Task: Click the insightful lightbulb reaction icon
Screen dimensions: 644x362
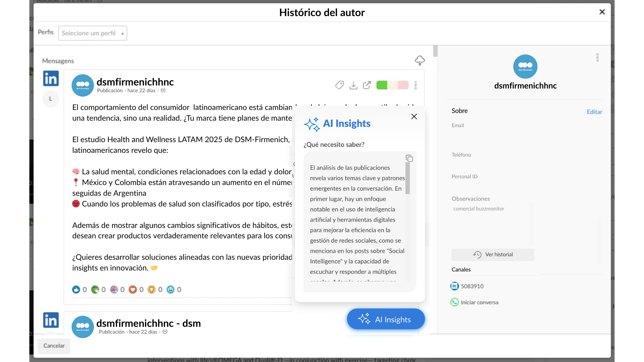Action: pyautogui.click(x=152, y=289)
